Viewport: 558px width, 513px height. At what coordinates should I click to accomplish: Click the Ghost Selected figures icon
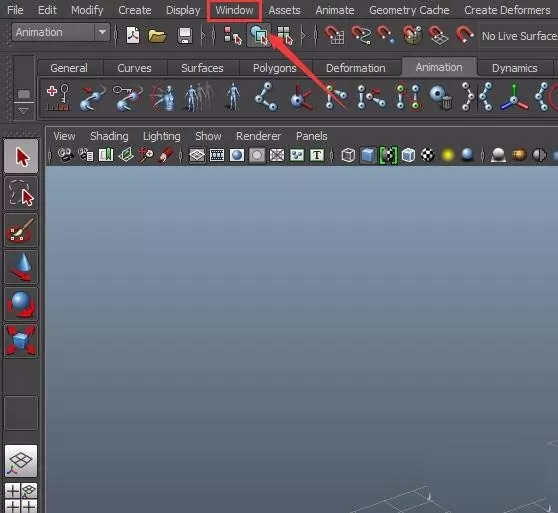(x=199, y=97)
